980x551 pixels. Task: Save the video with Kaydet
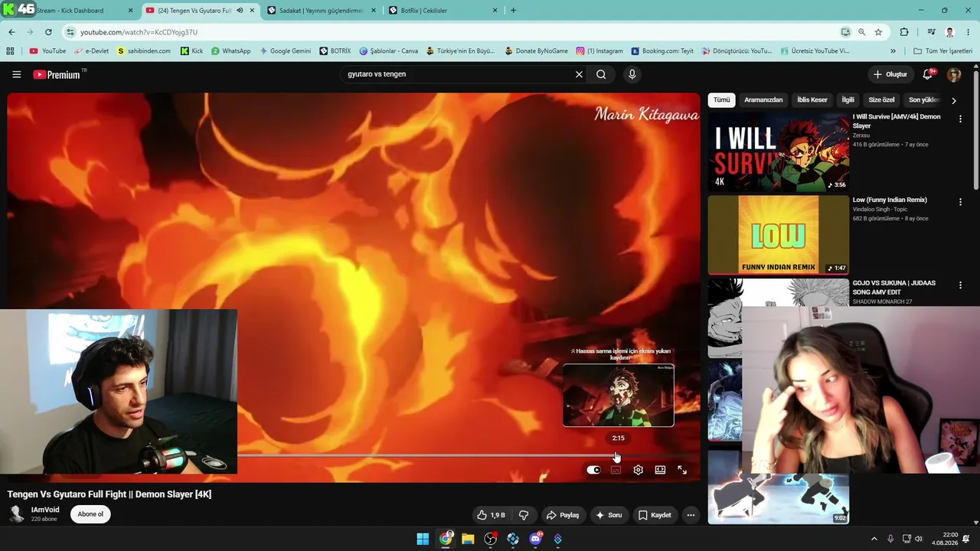pos(655,515)
